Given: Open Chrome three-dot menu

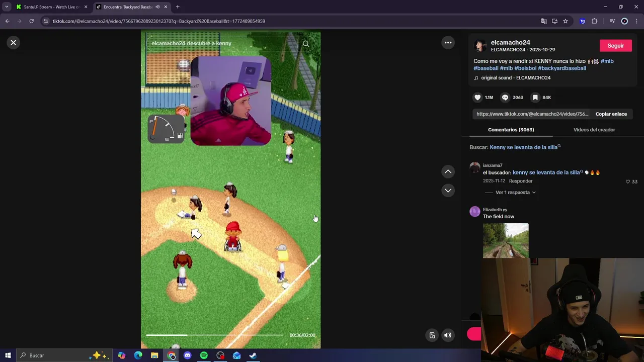Looking at the screenshot, I should click(637, 21).
